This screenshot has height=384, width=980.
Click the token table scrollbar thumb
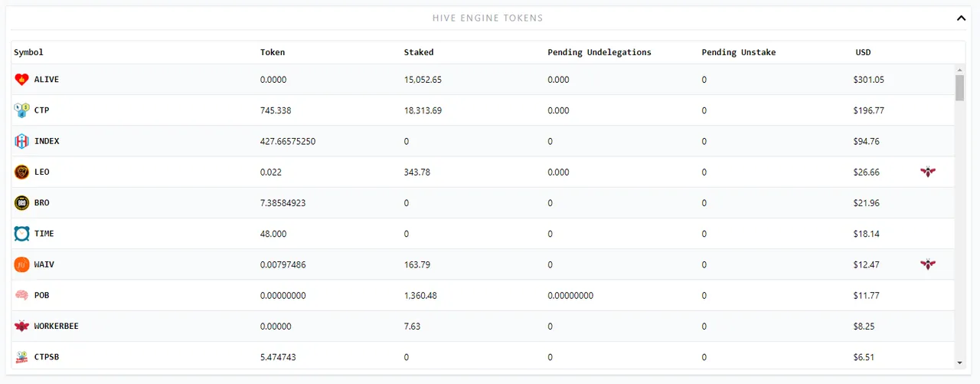[959, 87]
